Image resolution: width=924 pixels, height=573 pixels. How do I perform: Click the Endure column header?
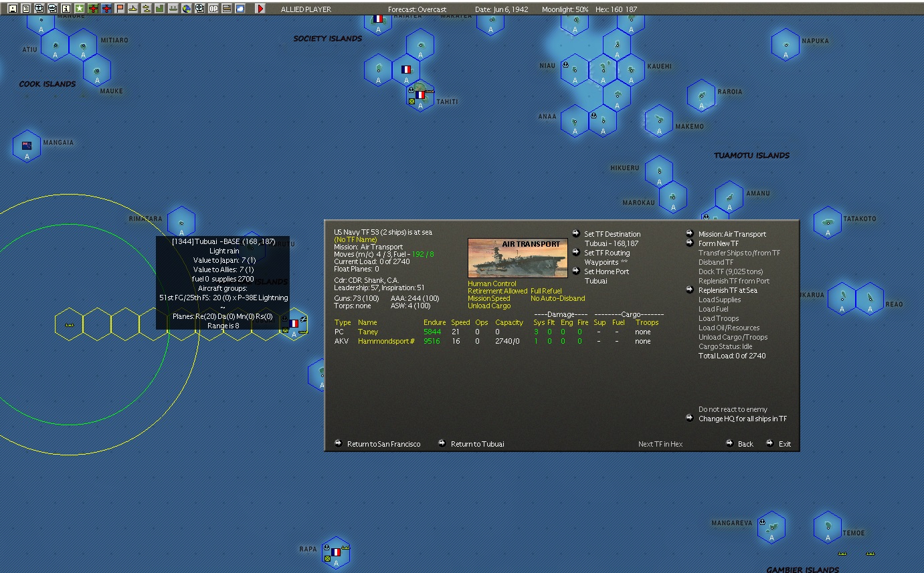tap(434, 322)
